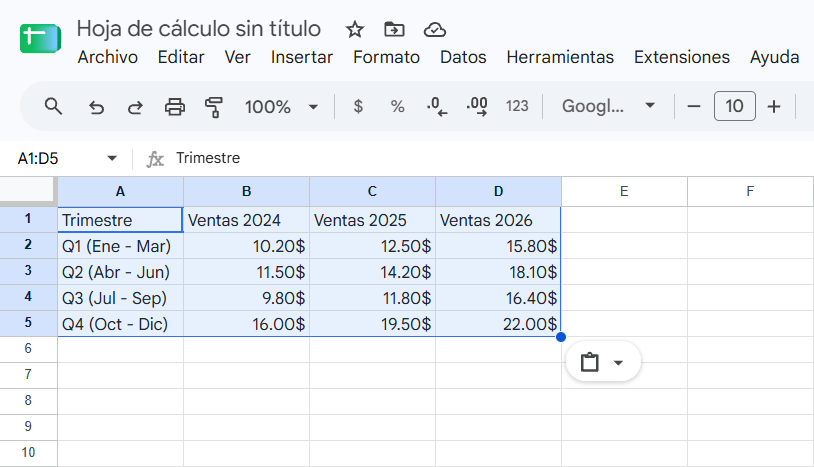
Task: Decrease font size with minus button
Action: point(694,106)
